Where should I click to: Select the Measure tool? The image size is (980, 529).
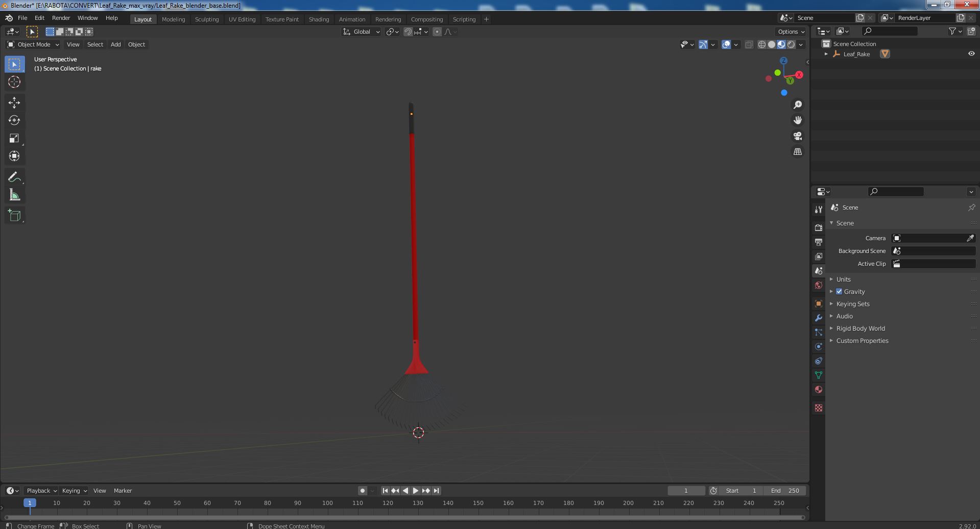coord(14,195)
